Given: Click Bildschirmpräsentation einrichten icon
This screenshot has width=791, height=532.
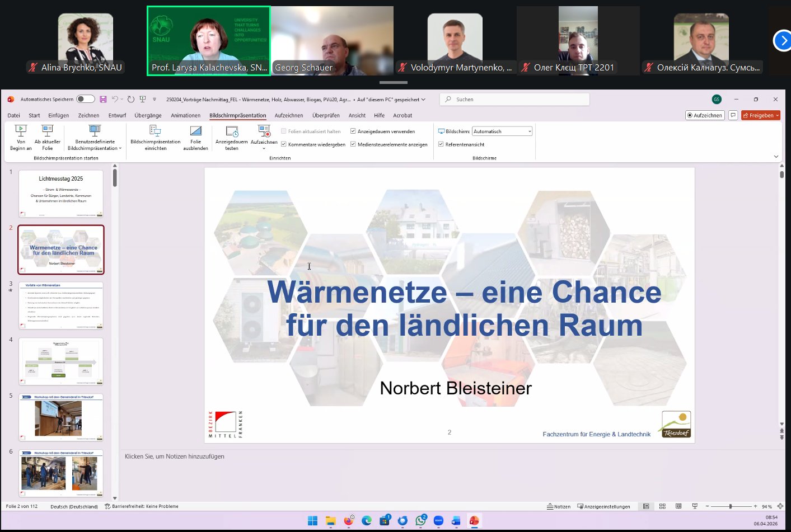Looking at the screenshot, I should [x=155, y=131].
